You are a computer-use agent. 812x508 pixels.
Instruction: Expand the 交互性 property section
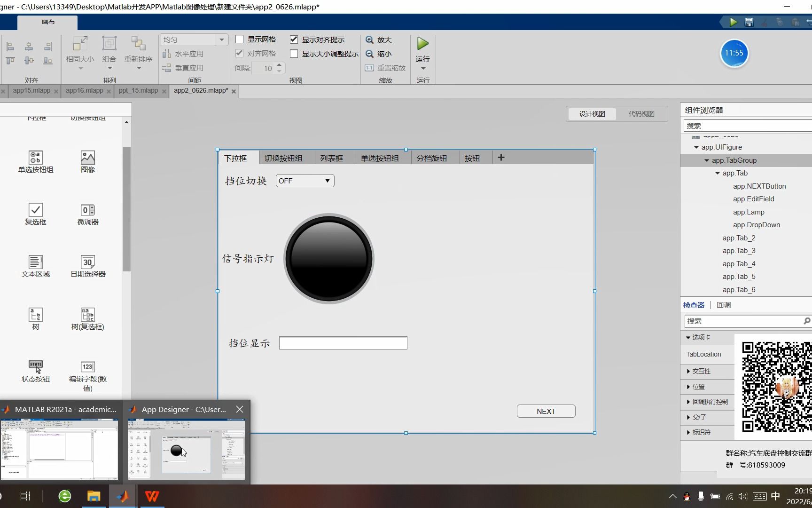tap(688, 371)
